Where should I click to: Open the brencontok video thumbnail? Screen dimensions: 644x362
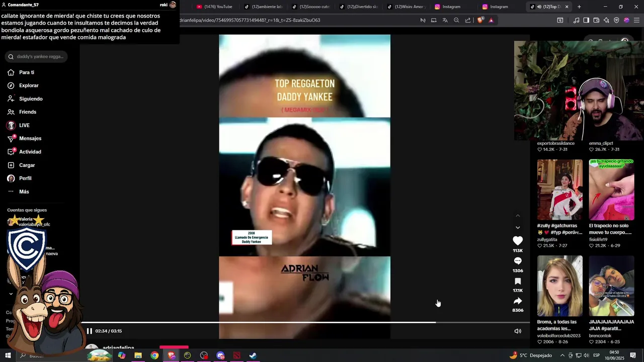click(612, 286)
